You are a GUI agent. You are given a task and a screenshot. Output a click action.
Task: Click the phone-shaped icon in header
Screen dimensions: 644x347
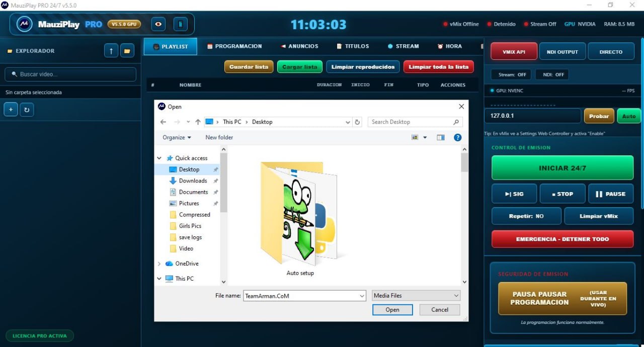tap(180, 24)
